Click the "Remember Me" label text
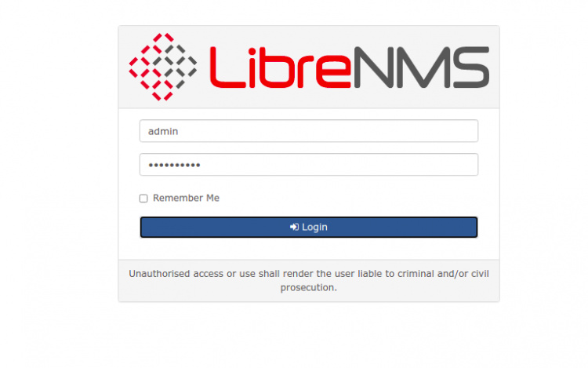This screenshot has height=368, width=588. pos(186,198)
